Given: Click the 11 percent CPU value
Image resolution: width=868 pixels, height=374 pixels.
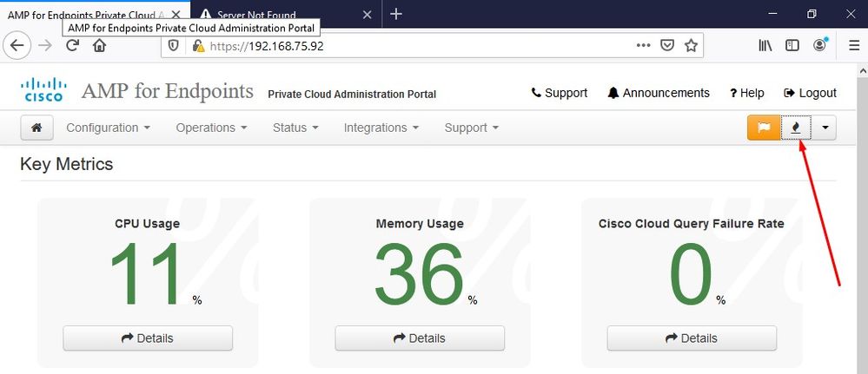Looking at the screenshot, I should (x=147, y=274).
